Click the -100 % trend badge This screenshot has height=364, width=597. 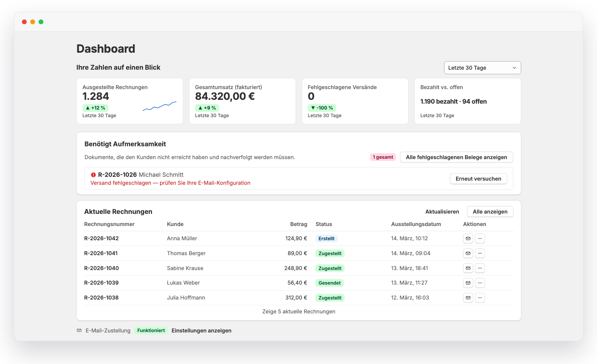[322, 108]
